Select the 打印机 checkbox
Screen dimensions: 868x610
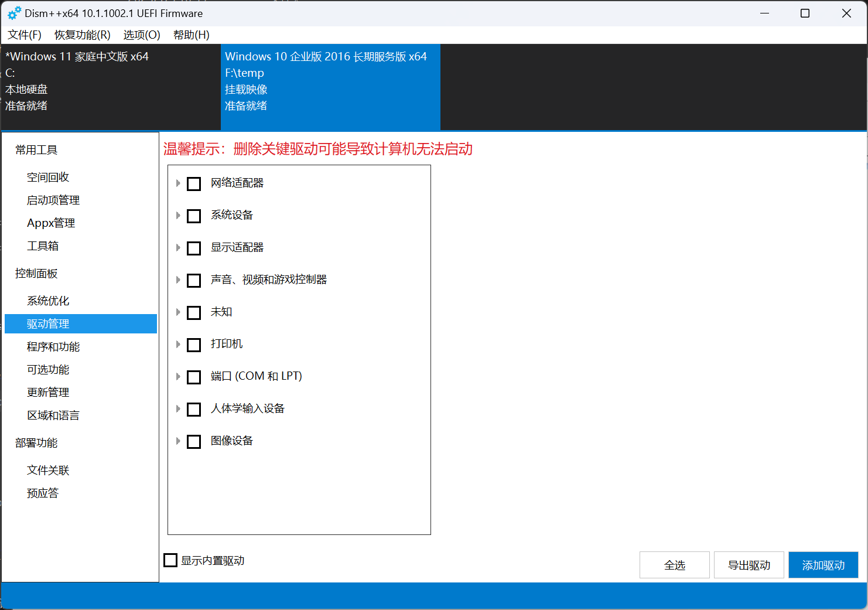pos(194,345)
